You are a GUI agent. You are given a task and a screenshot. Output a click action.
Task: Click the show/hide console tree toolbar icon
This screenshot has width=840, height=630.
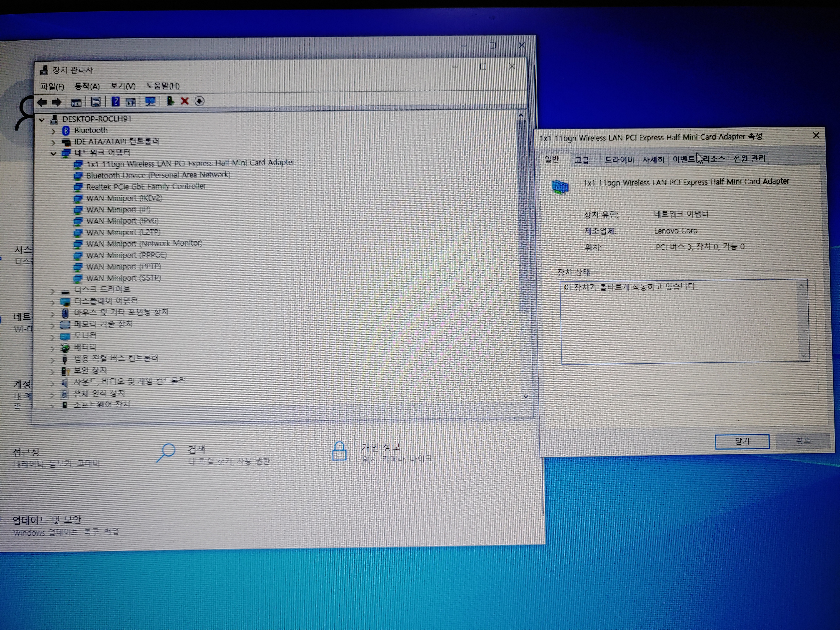coord(76,102)
